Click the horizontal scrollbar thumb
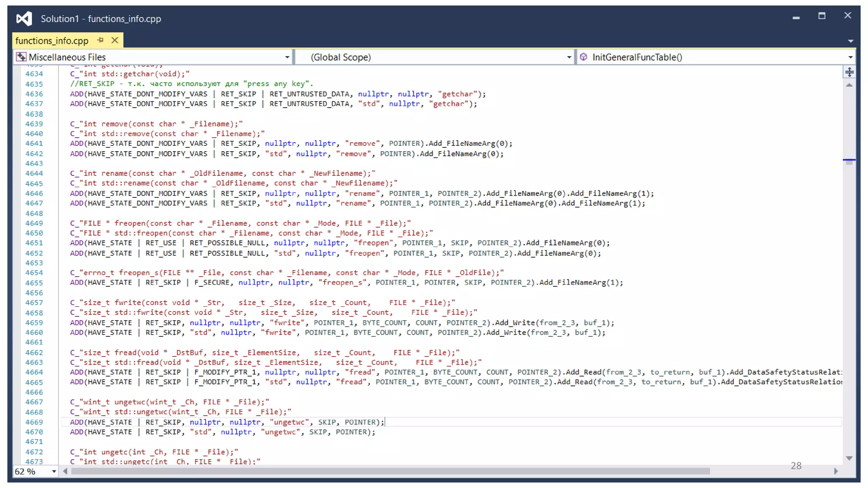Image resolution: width=868 pixels, height=488 pixels. 390,471
